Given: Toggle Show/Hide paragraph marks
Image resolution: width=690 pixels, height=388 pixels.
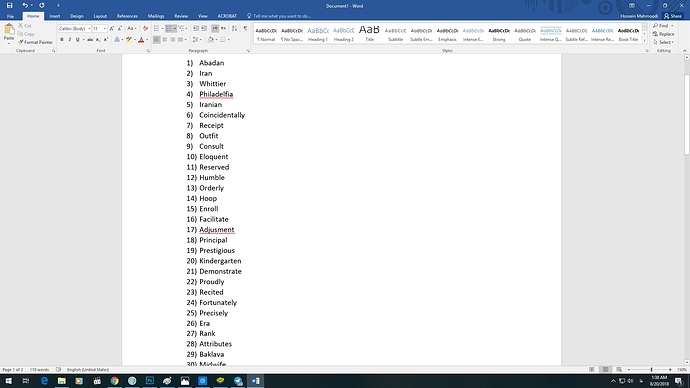Looking at the screenshot, I should [x=245, y=28].
